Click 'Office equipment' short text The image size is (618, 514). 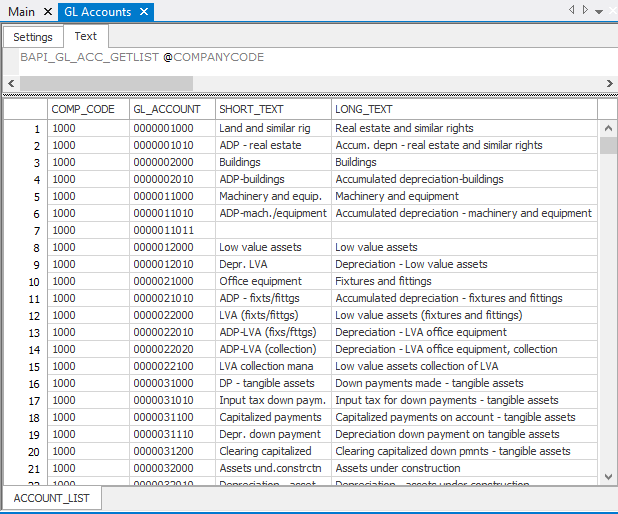273,281
